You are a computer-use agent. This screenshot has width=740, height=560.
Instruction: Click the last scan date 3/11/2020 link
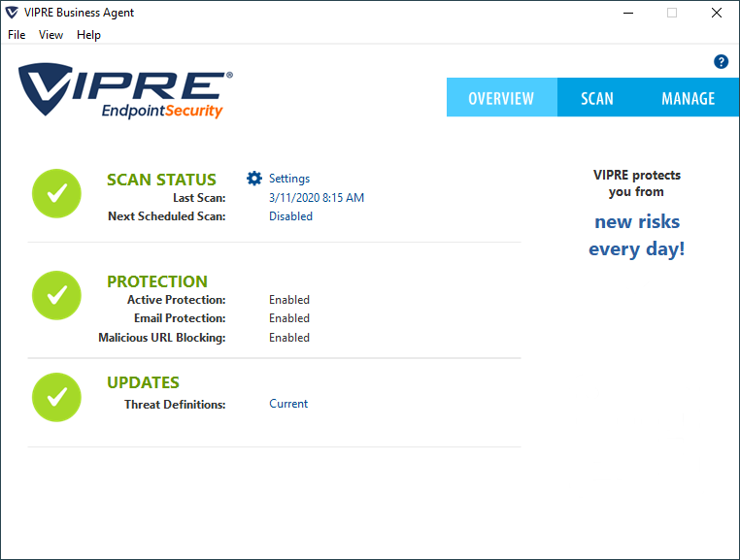click(317, 198)
